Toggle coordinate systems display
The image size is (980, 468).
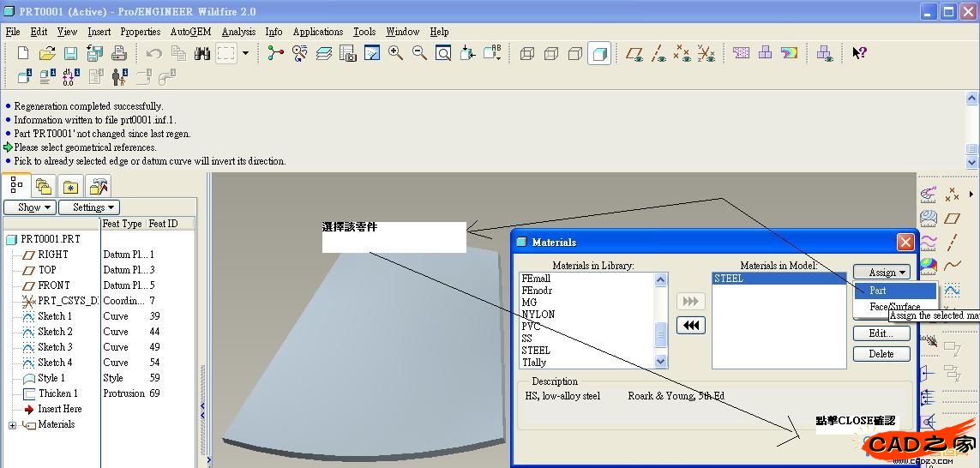click(706, 53)
